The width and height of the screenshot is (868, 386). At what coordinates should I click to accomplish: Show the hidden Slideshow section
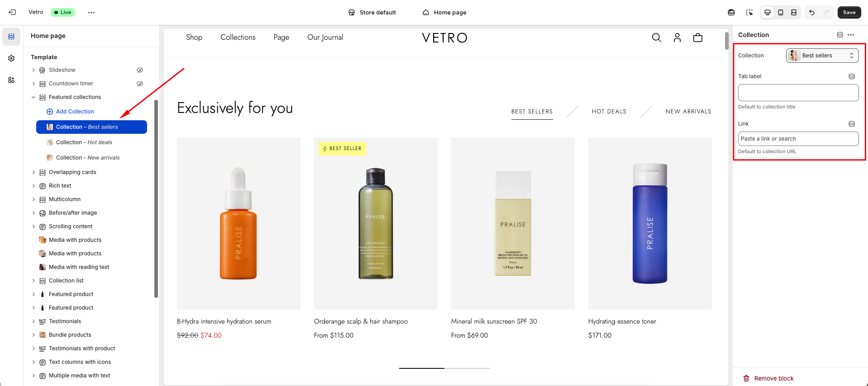pos(140,70)
